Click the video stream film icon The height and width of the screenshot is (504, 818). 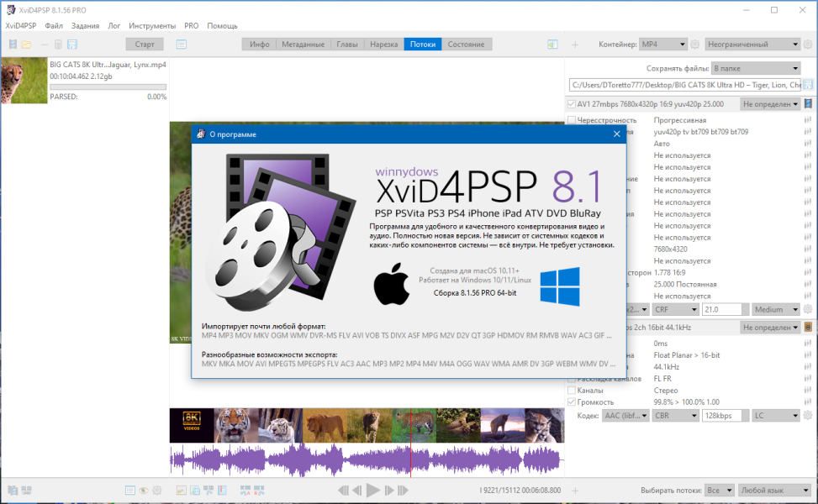(808, 103)
